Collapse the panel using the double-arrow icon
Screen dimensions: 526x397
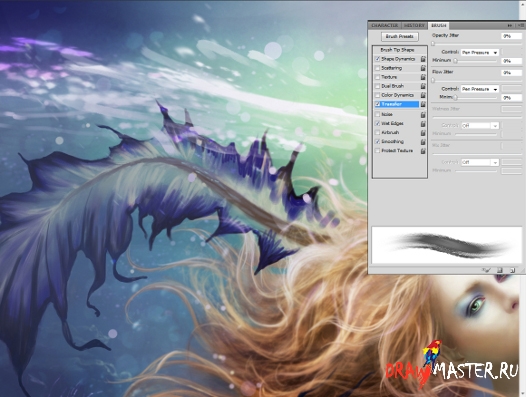510,26
